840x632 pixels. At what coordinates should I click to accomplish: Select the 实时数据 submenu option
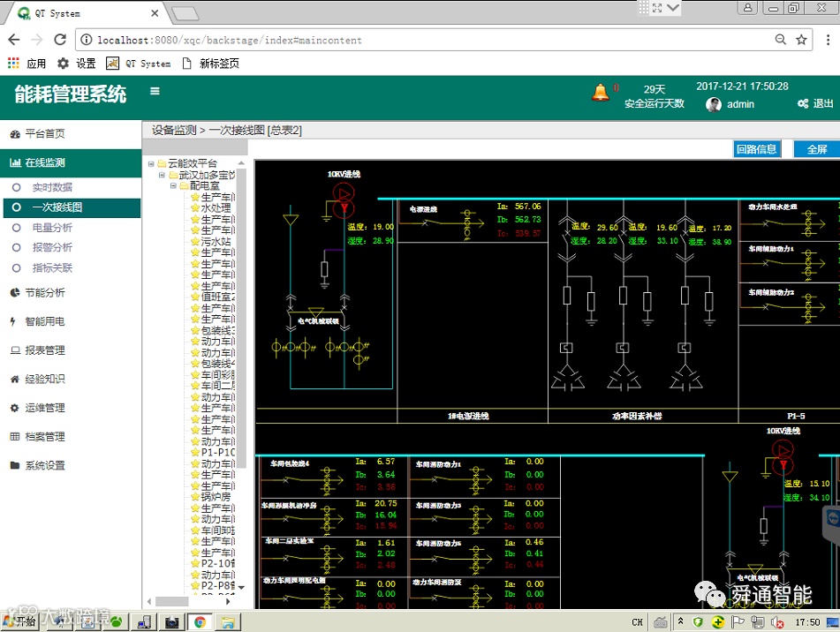tap(52, 187)
